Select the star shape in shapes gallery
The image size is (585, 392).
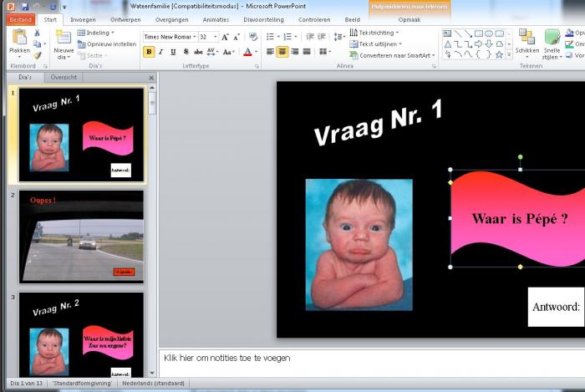[500, 55]
